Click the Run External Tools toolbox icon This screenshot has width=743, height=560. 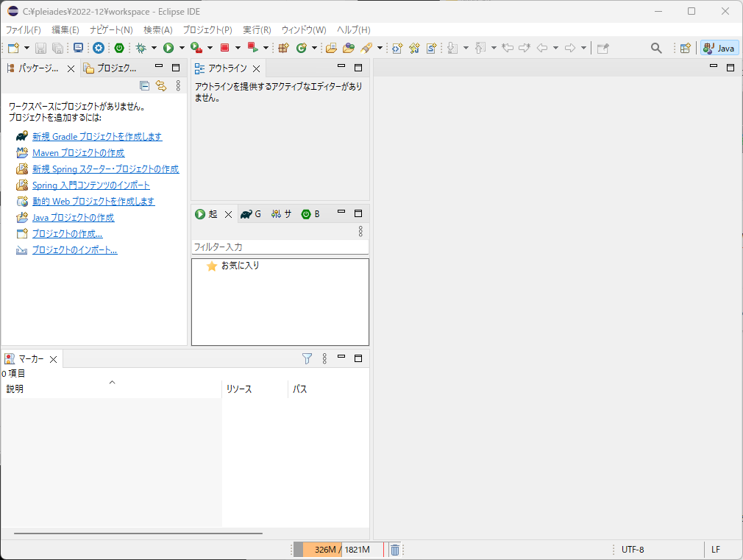pyautogui.click(x=196, y=48)
